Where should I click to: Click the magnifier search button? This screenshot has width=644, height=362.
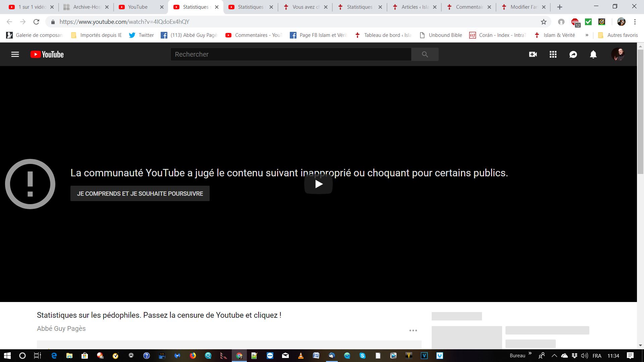point(425,54)
